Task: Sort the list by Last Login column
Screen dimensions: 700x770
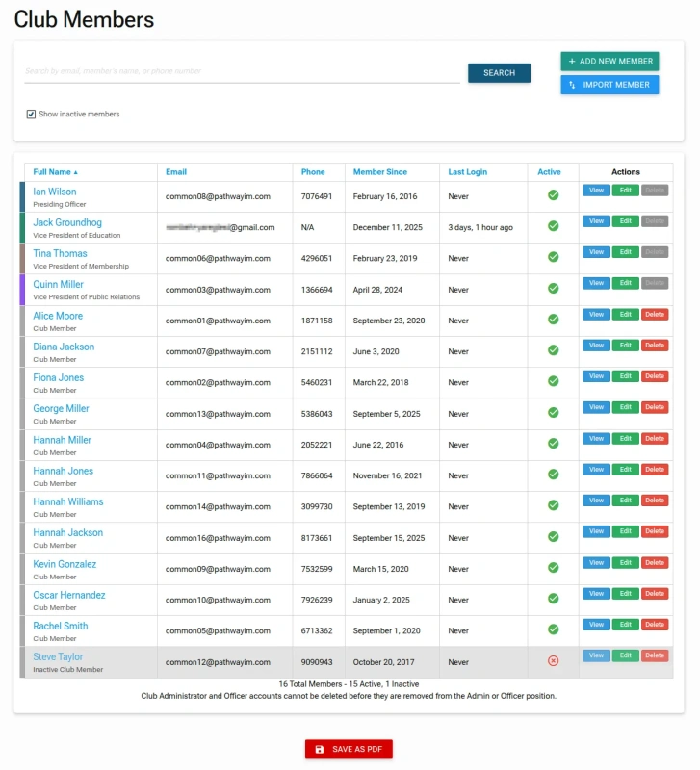Action: (x=468, y=172)
